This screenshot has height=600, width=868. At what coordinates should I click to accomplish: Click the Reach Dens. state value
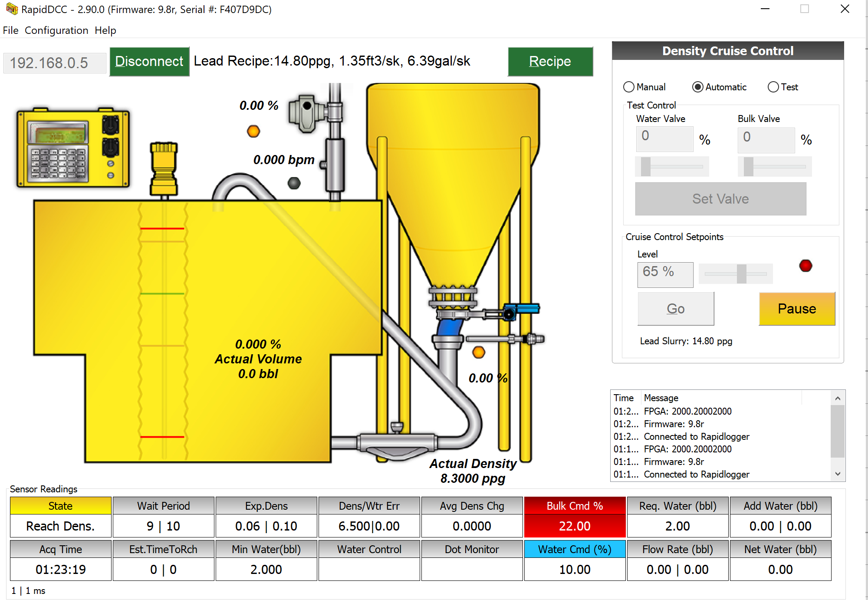pos(60,526)
